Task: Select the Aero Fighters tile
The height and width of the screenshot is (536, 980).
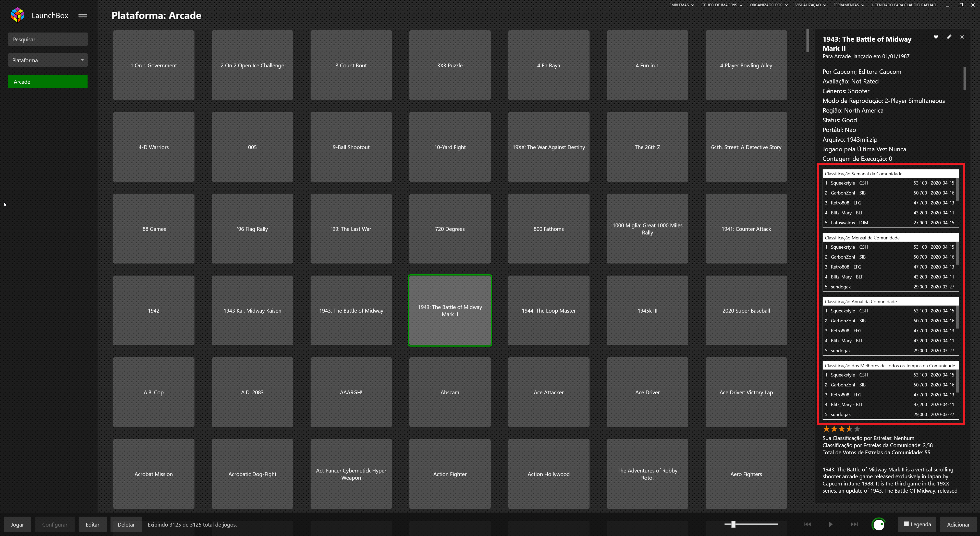Action: click(746, 474)
